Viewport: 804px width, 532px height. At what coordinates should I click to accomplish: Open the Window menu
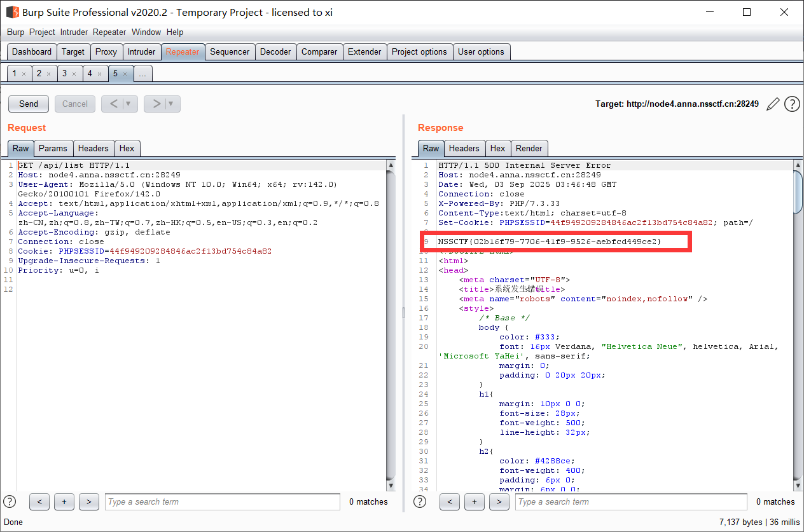coord(146,32)
